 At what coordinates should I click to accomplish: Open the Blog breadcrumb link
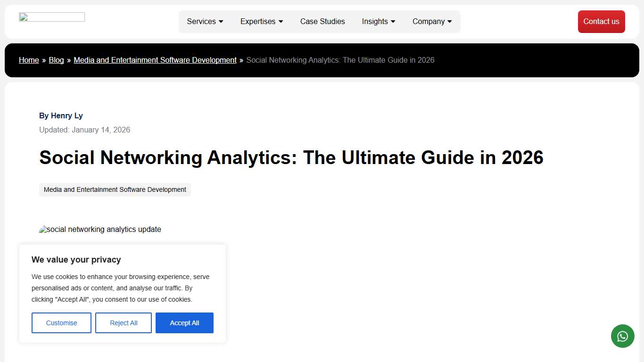pyautogui.click(x=56, y=60)
